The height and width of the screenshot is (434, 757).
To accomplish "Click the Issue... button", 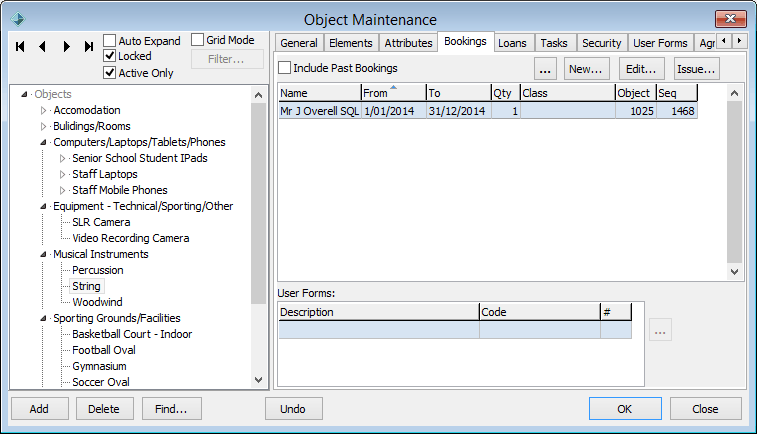I will coord(697,69).
